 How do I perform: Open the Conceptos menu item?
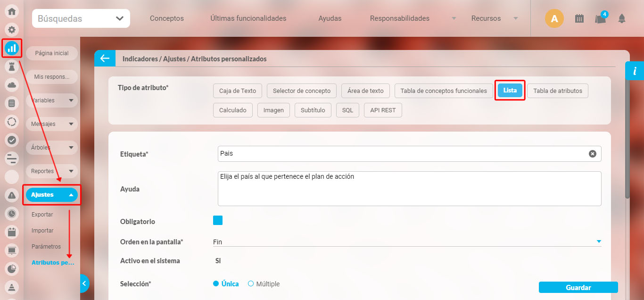click(x=167, y=18)
